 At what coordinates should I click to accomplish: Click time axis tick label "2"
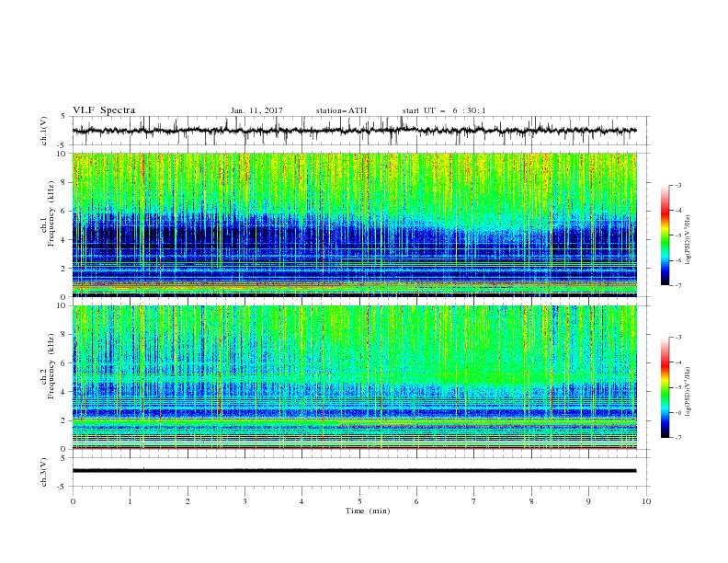pos(188,501)
